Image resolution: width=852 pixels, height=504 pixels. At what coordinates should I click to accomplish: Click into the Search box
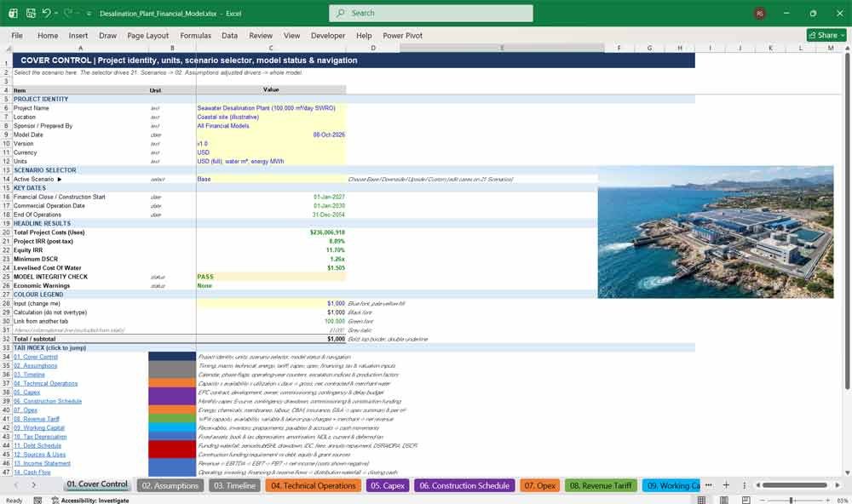point(431,13)
